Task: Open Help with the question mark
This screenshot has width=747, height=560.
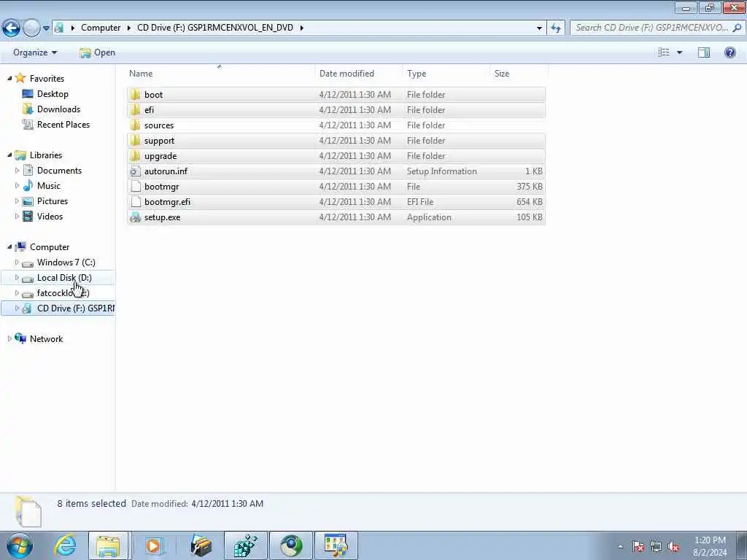Action: coord(729,52)
